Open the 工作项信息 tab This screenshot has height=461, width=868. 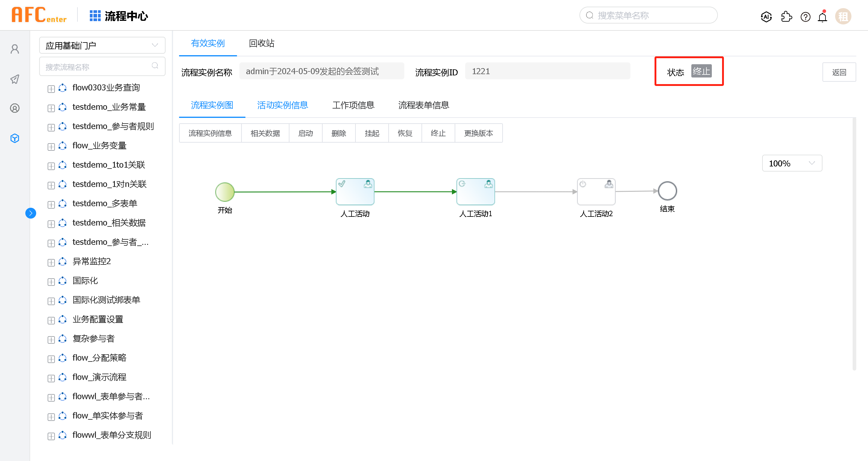coord(353,105)
